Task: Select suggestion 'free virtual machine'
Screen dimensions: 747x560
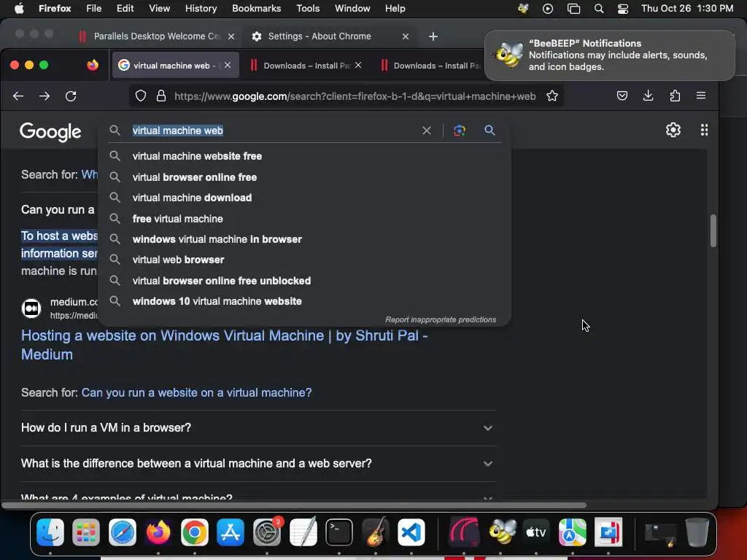Action: coord(304,219)
